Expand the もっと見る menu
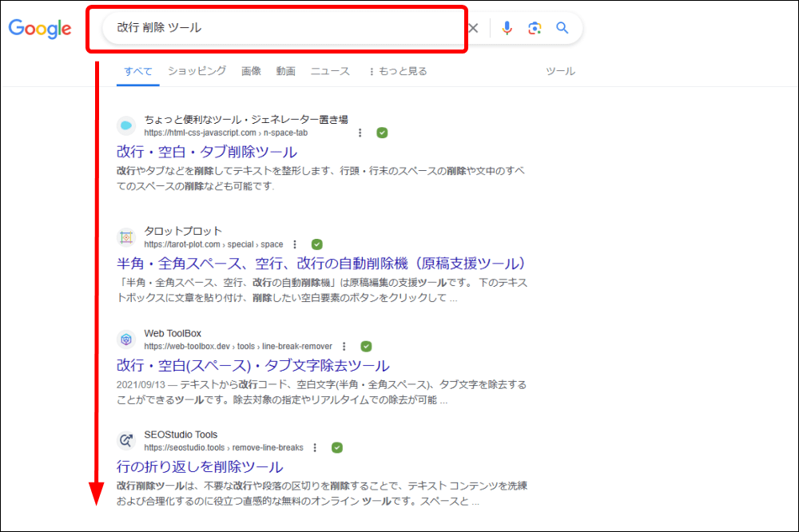This screenshot has width=799, height=532. [398, 71]
